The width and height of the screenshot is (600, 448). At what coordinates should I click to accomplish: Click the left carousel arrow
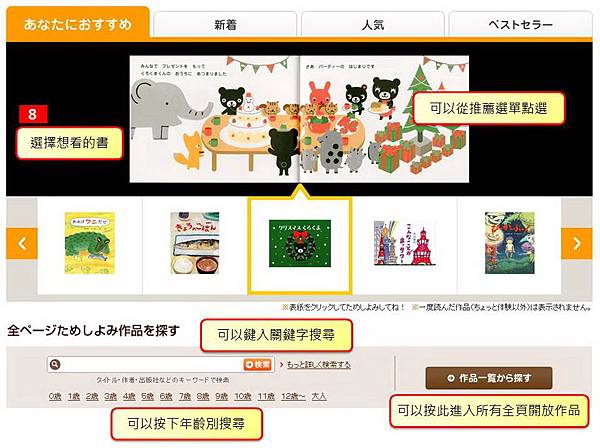click(22, 243)
